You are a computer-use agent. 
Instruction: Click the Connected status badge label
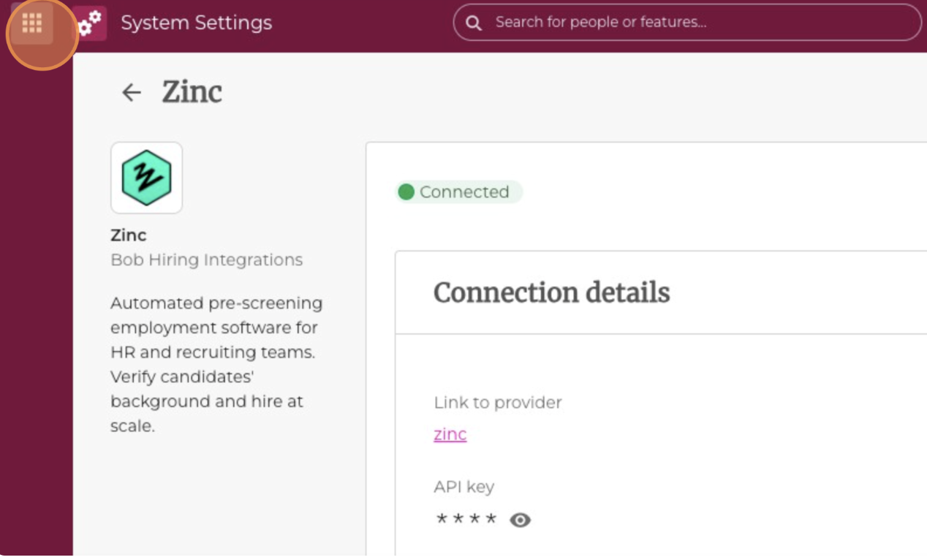[463, 192]
